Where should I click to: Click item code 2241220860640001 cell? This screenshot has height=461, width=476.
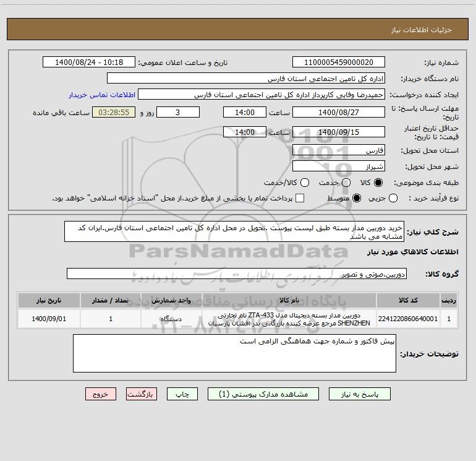point(408,319)
